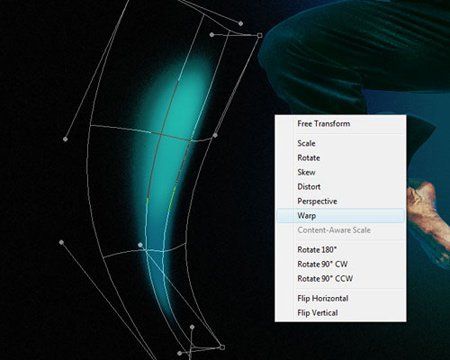Choose Rotate 180° menu entry
Viewport: 450px width, 360px height.
coord(340,250)
